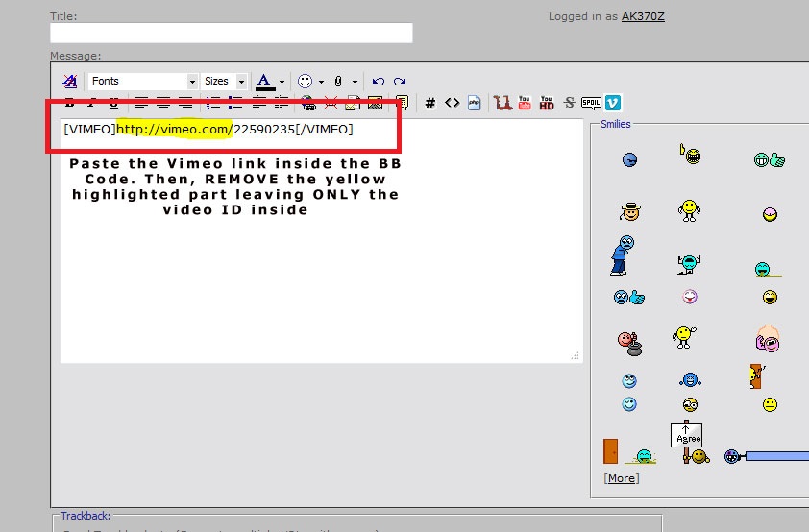Wrap selection in quote tags

pyautogui.click(x=402, y=103)
